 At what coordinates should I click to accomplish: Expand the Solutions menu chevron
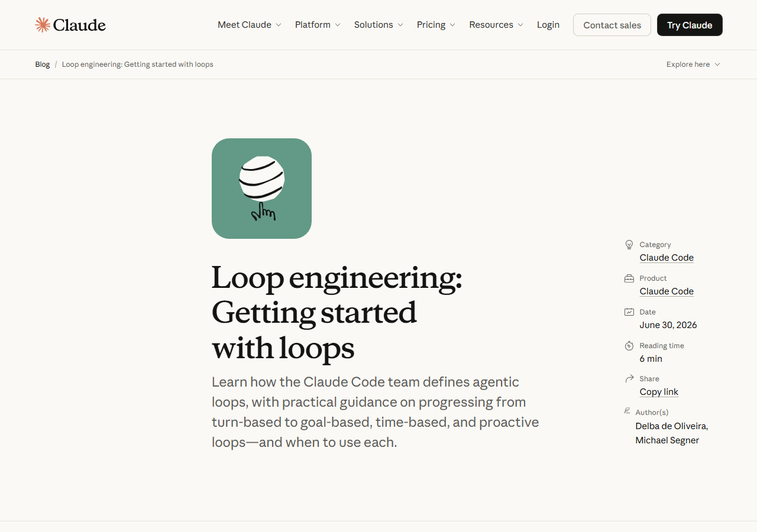(400, 25)
